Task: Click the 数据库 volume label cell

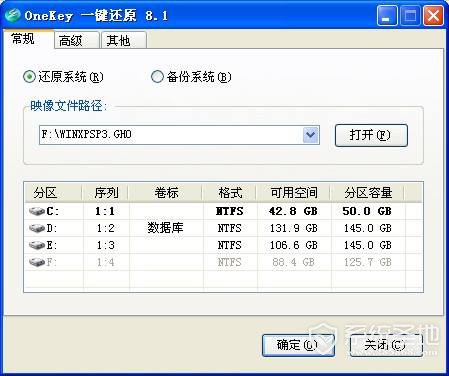Action: [165, 228]
